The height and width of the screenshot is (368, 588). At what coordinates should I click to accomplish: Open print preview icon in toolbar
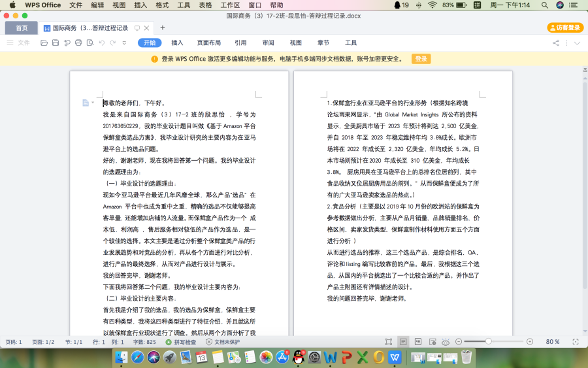(90, 42)
